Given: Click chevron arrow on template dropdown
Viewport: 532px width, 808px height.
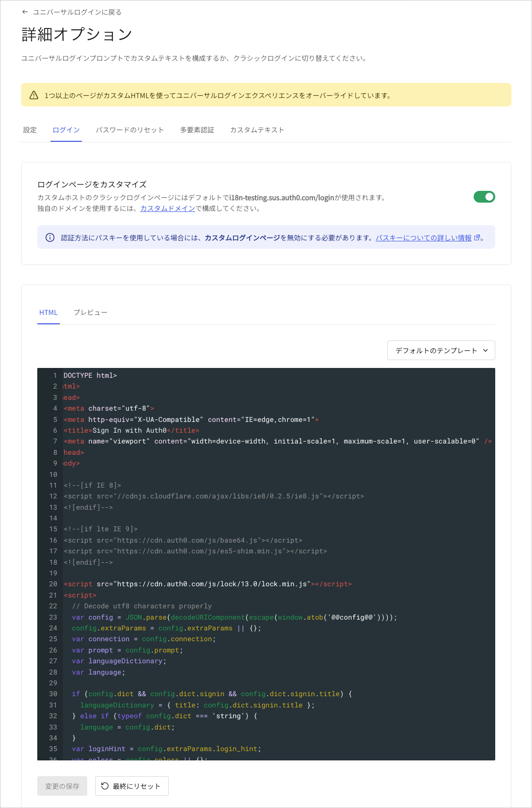Looking at the screenshot, I should 485,350.
